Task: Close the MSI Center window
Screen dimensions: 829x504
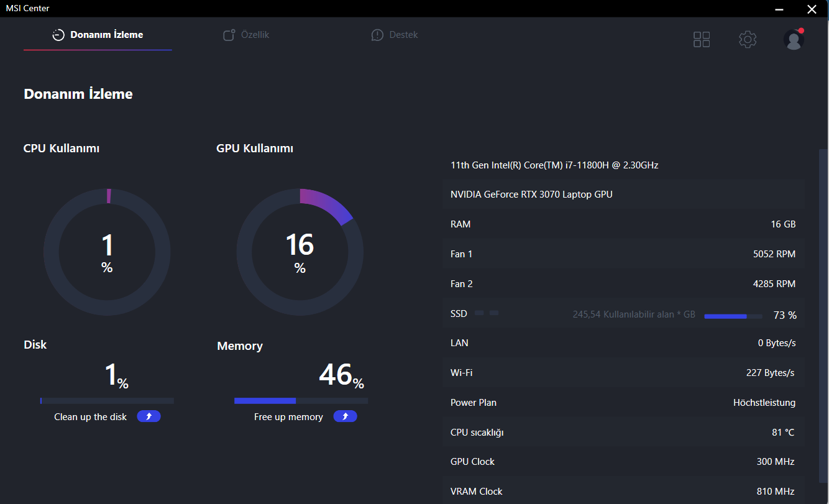Action: tap(812, 9)
